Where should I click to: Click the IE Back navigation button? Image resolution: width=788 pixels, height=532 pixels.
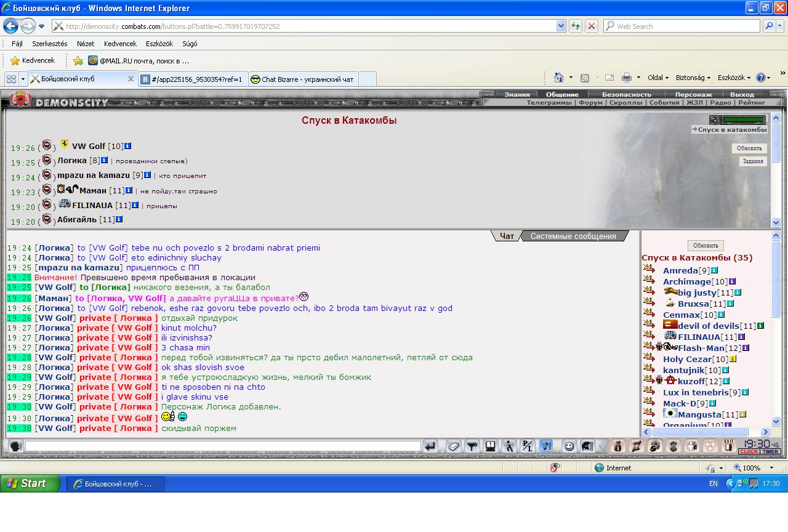point(10,26)
